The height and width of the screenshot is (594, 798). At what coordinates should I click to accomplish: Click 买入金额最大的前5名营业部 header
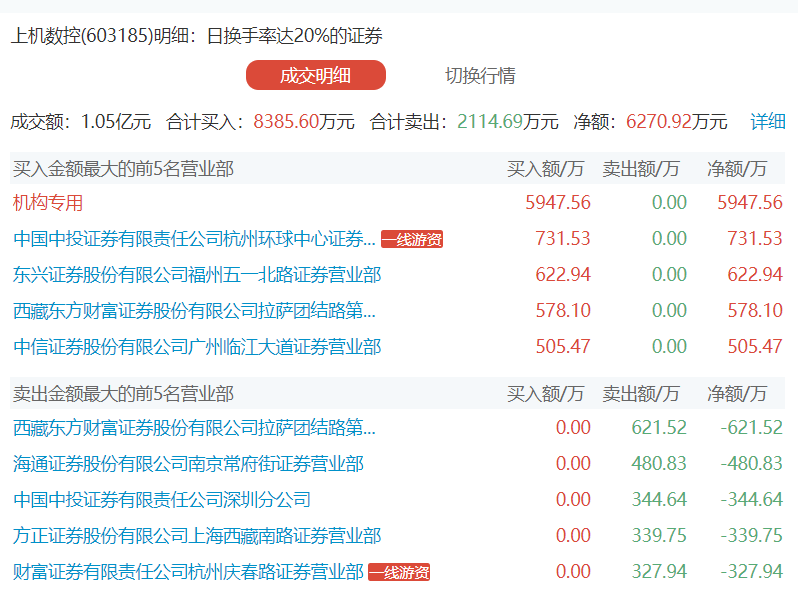123,169
